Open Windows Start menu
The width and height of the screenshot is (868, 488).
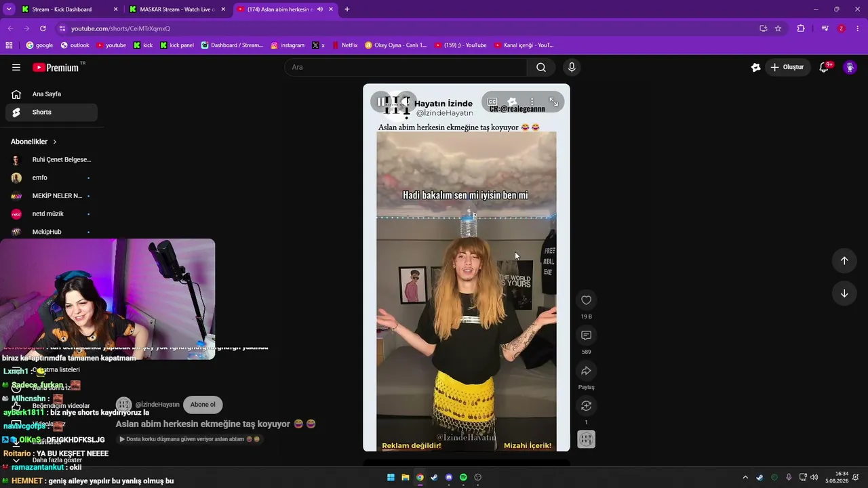click(x=391, y=477)
